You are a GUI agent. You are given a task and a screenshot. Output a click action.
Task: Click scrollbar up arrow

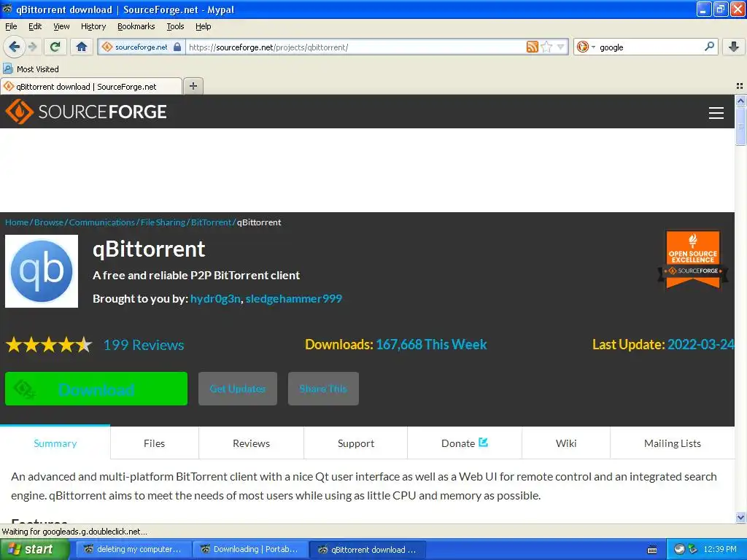(740, 101)
